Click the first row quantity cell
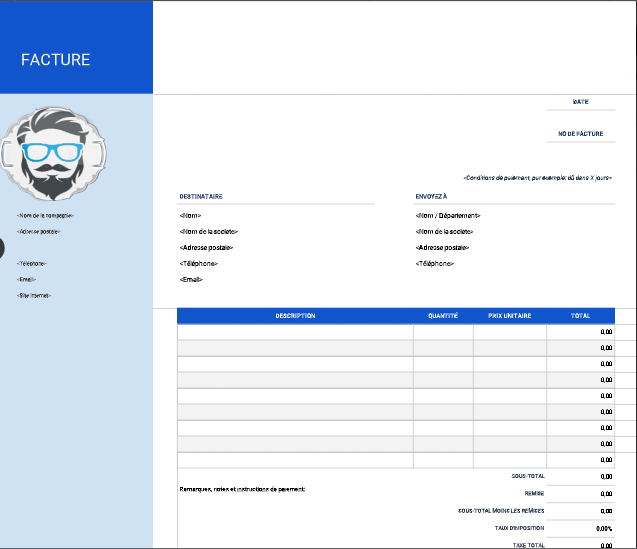This screenshot has height=549, width=637. click(443, 332)
